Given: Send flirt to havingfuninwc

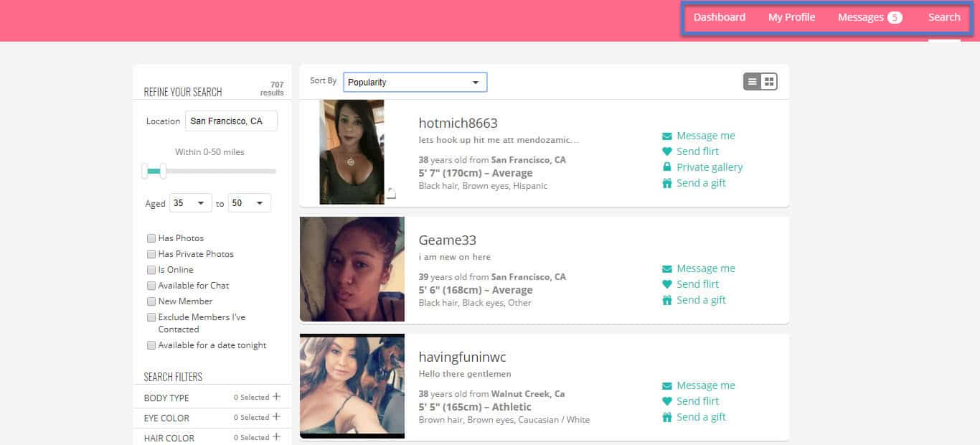Looking at the screenshot, I should [698, 401].
